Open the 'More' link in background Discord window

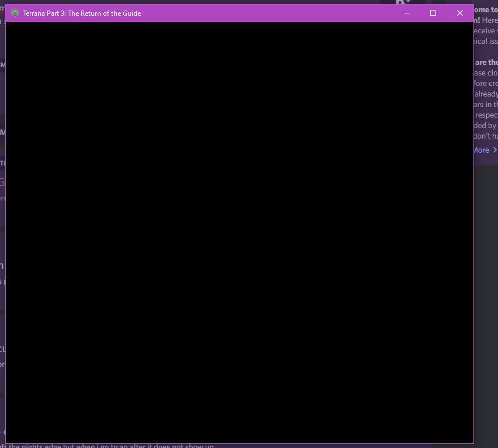click(x=485, y=150)
